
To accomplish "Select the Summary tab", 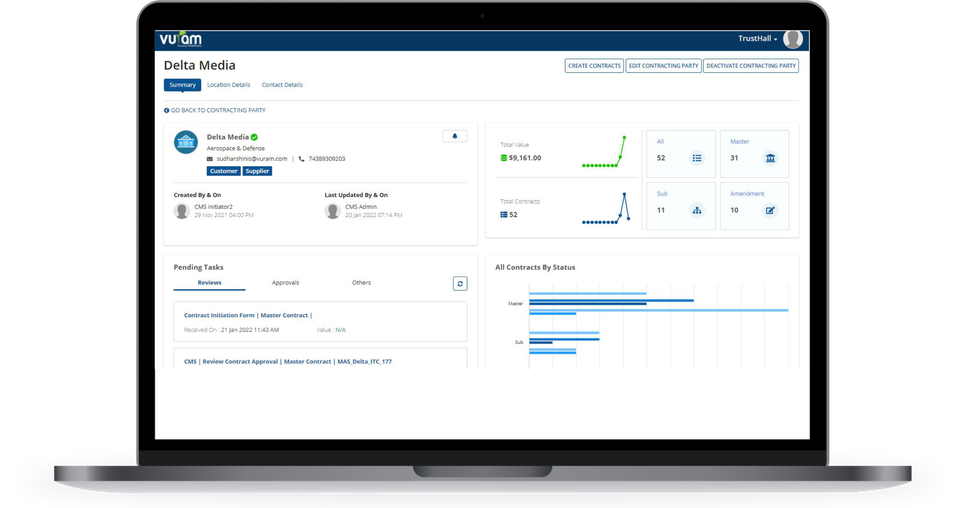I will (x=182, y=85).
